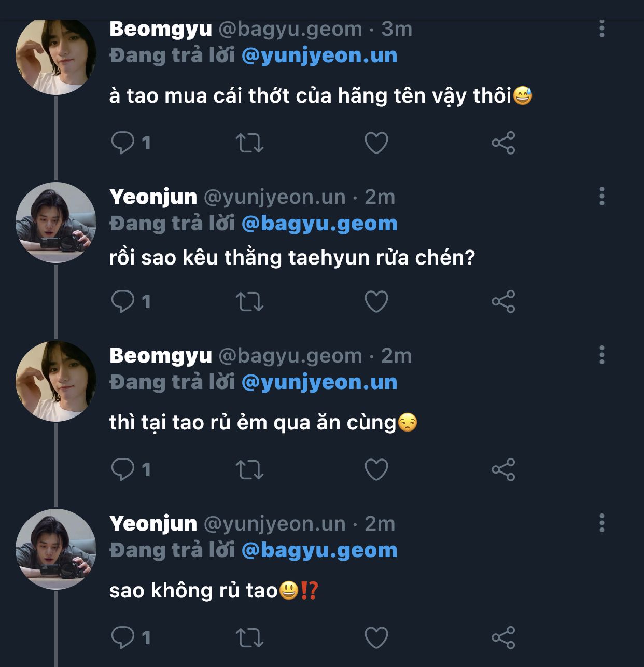Viewport: 644px width, 667px height.
Task: Share Yeonjun's last tweet in thread
Action: (x=503, y=637)
